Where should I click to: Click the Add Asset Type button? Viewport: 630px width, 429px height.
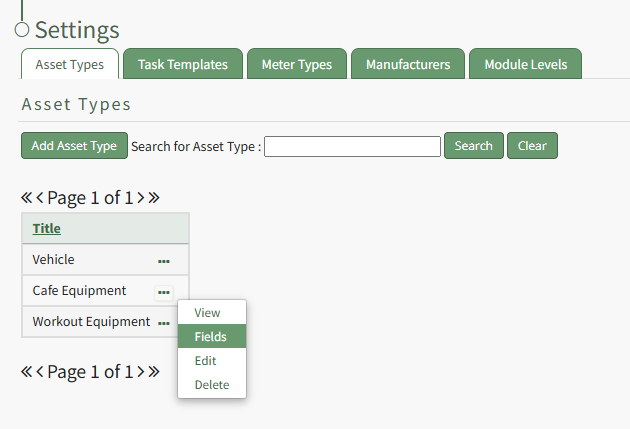(x=74, y=145)
